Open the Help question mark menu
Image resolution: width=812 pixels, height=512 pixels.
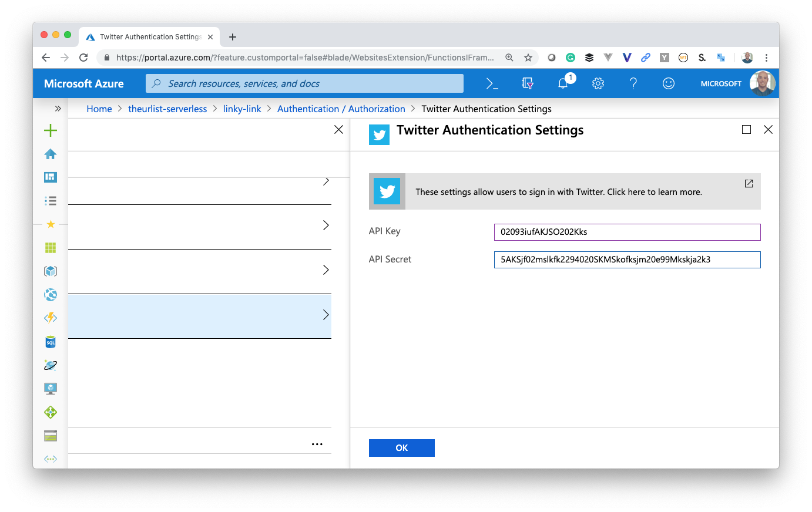(633, 83)
